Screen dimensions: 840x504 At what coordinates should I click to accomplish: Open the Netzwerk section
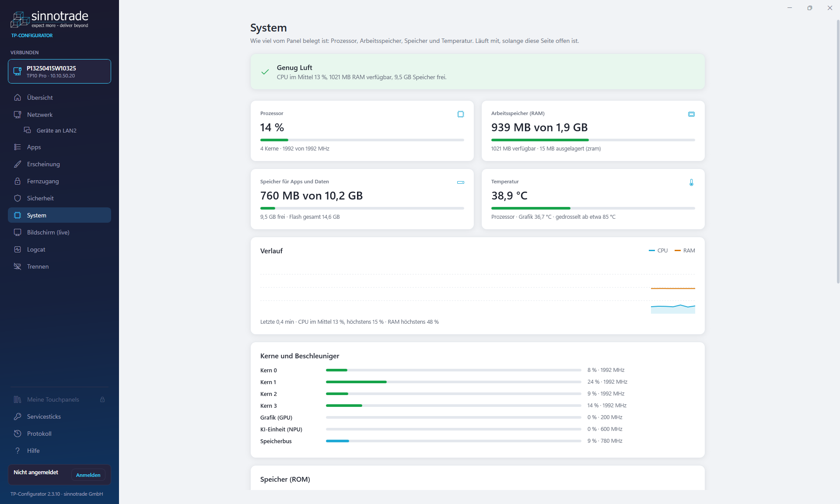59,115
